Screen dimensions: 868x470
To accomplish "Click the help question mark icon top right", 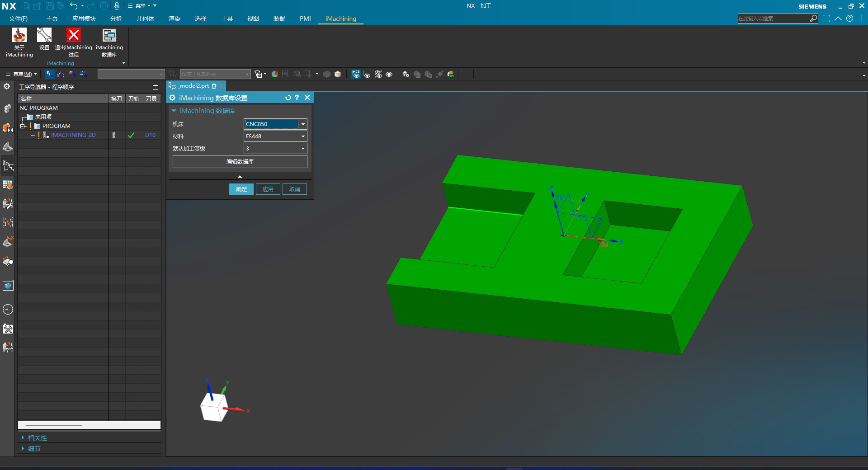I will click(850, 19).
